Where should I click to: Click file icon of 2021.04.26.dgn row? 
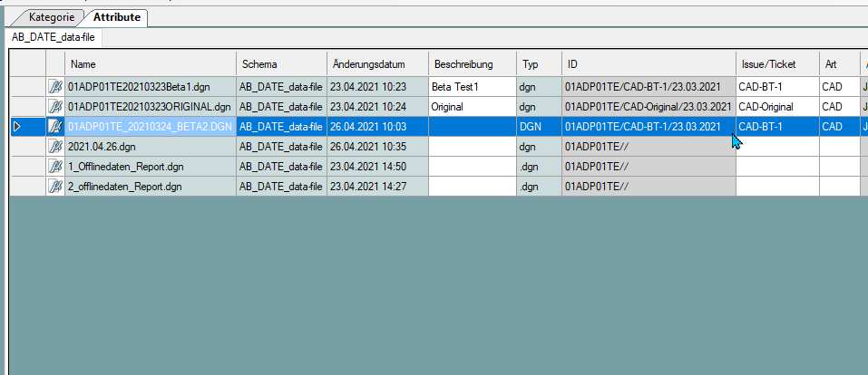tap(55, 147)
